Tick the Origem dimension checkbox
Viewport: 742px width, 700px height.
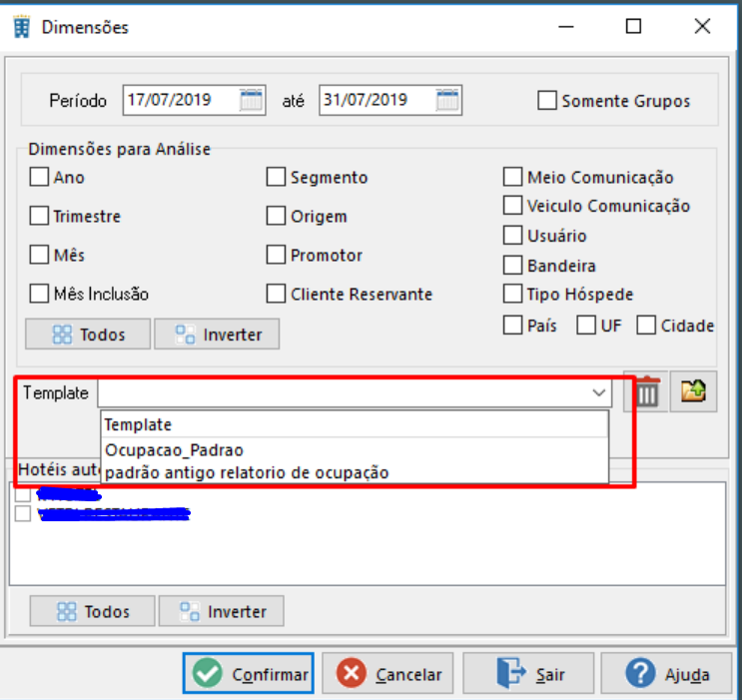(276, 216)
